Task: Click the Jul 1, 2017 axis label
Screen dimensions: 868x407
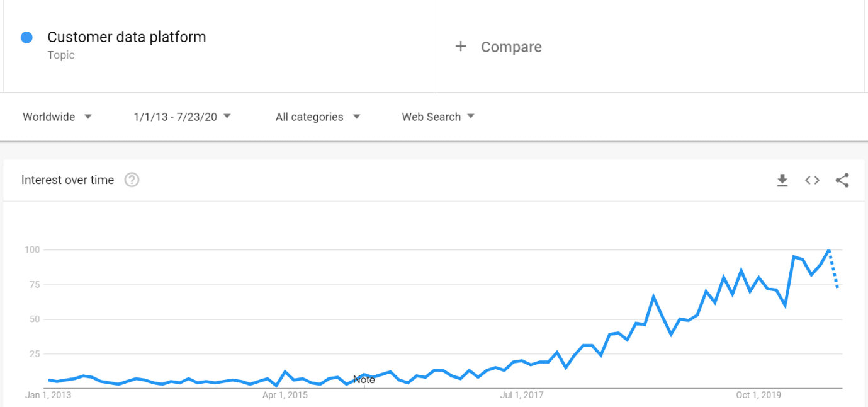Action: [522, 395]
